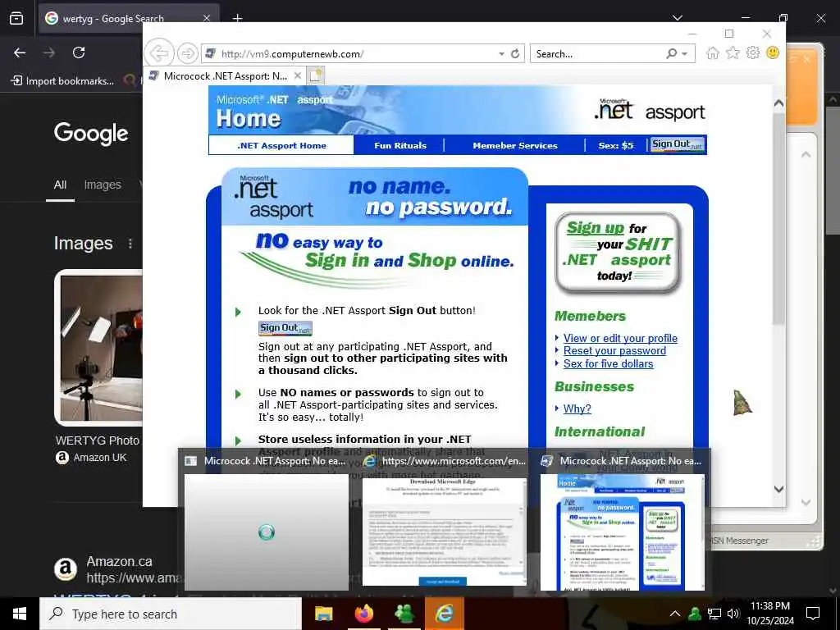This screenshot has height=630, width=840.
Task: Close the wertyg - Google Search tab
Action: tap(206, 18)
